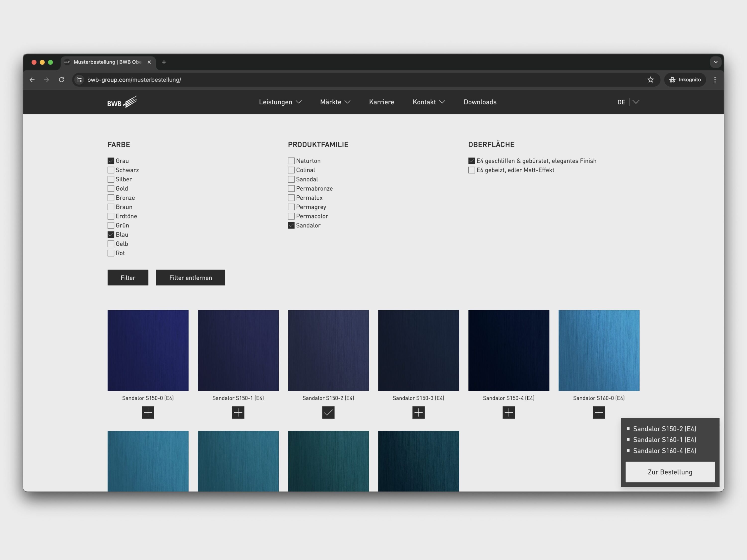Select Sandalor S150-4 dark blue swatch
This screenshot has width=747, height=560.
coord(508,350)
